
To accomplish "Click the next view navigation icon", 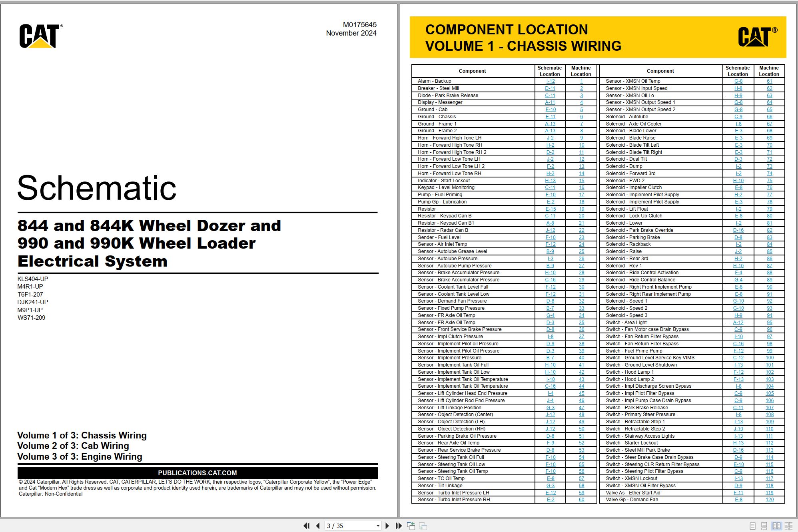I will tap(423, 526).
